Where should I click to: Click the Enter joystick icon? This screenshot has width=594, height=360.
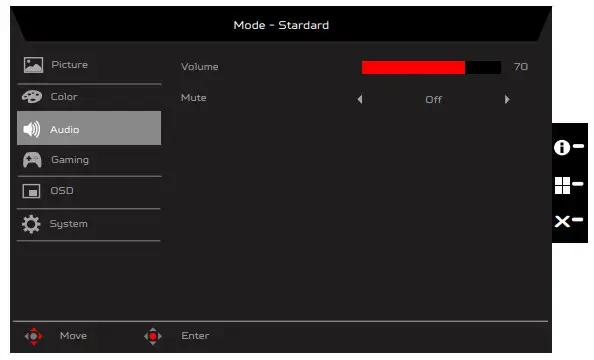point(153,337)
